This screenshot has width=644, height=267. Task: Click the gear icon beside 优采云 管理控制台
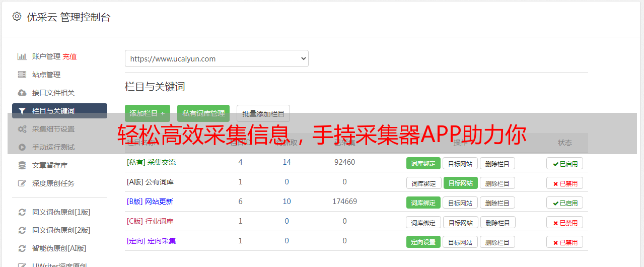point(17,17)
